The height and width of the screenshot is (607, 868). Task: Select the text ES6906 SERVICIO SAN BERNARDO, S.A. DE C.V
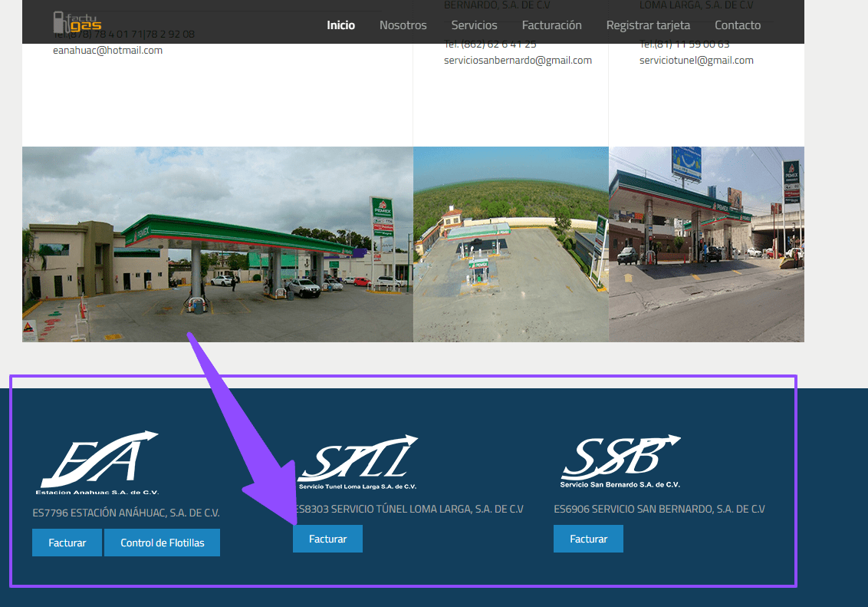[x=659, y=509]
